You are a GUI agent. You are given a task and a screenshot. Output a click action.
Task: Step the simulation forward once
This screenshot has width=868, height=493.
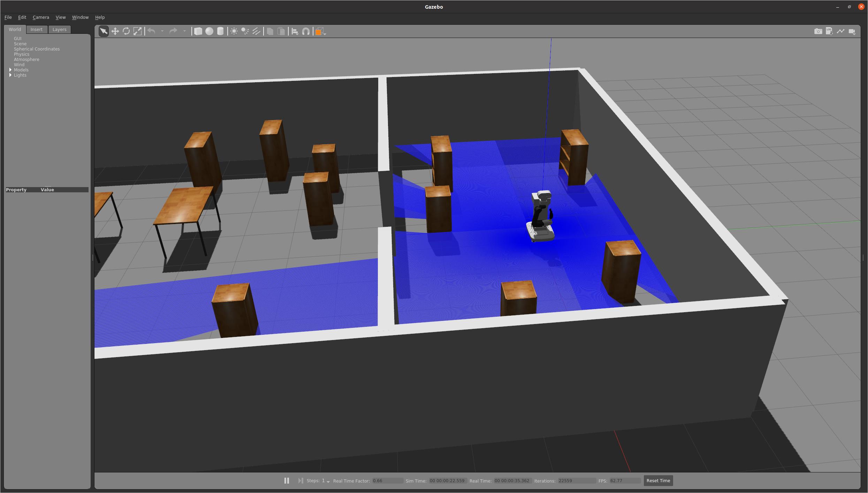pos(300,480)
